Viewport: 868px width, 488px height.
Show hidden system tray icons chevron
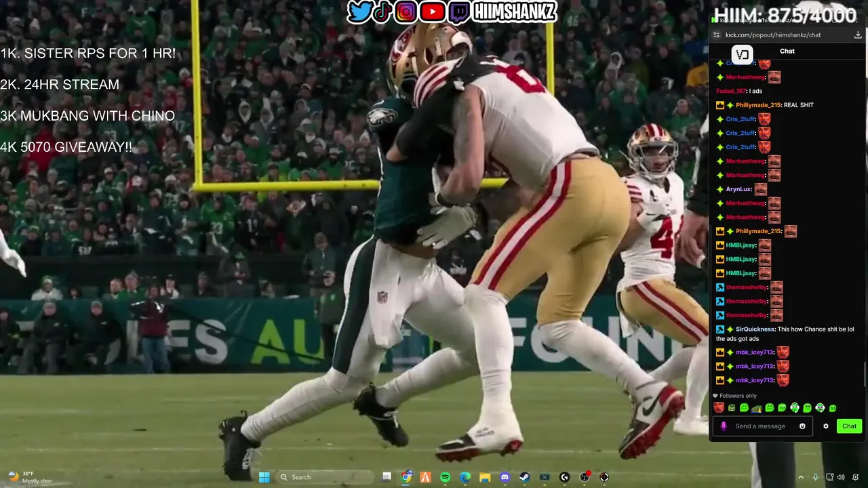coord(801,477)
